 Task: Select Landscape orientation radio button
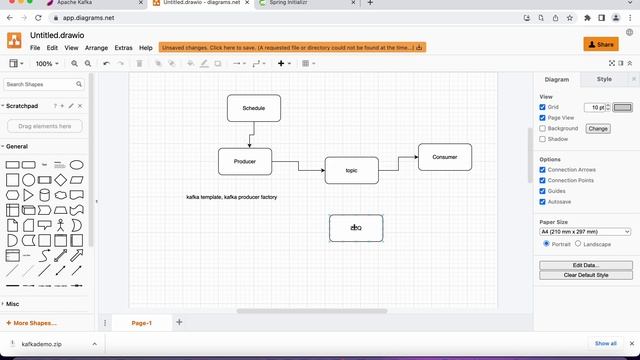(578, 243)
